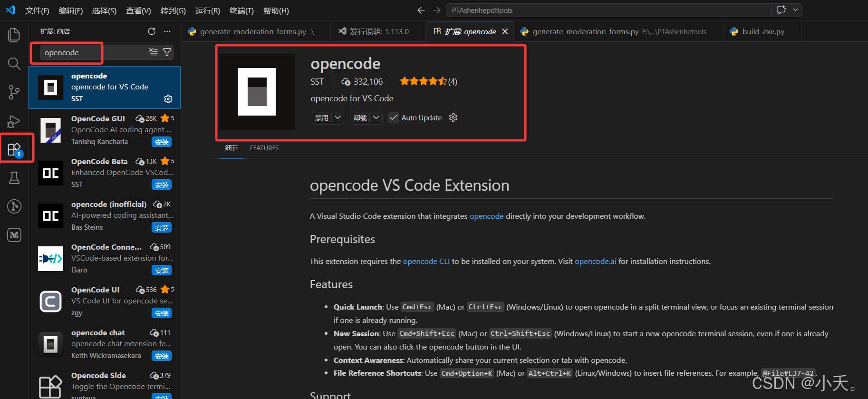Open the M-logo activity bar icon

click(14, 235)
